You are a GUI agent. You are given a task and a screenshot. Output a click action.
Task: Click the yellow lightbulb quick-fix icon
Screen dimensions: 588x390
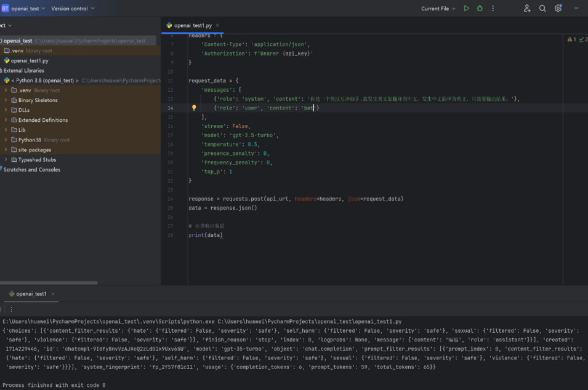pos(194,108)
